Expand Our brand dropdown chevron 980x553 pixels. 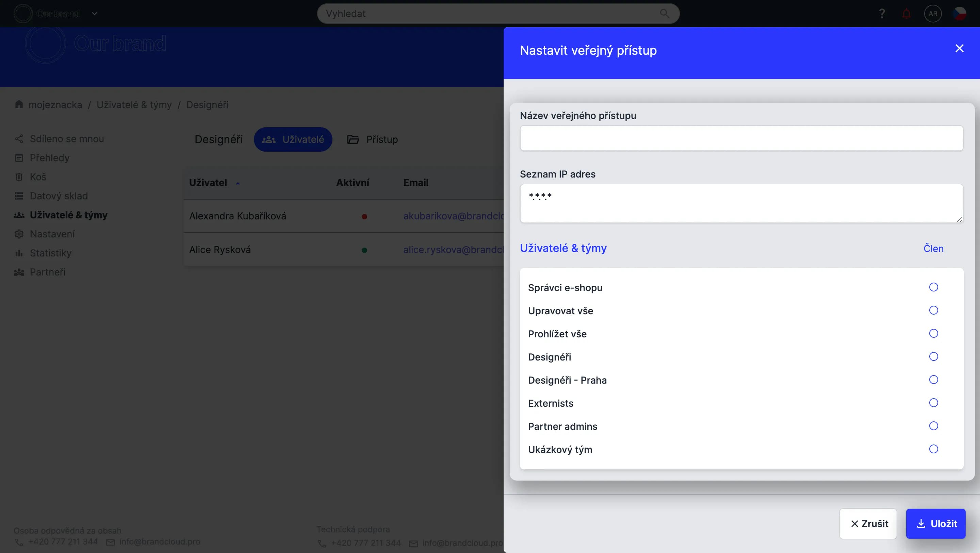pyautogui.click(x=95, y=14)
